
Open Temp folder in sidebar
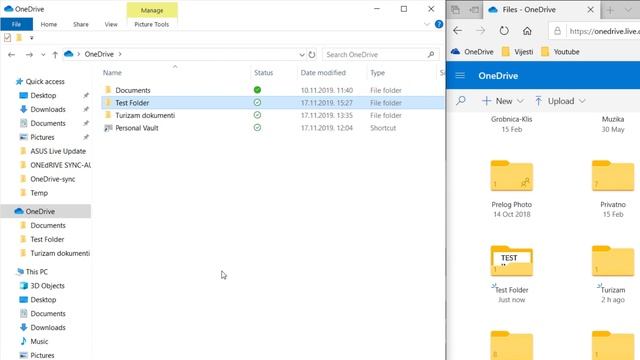tap(39, 193)
